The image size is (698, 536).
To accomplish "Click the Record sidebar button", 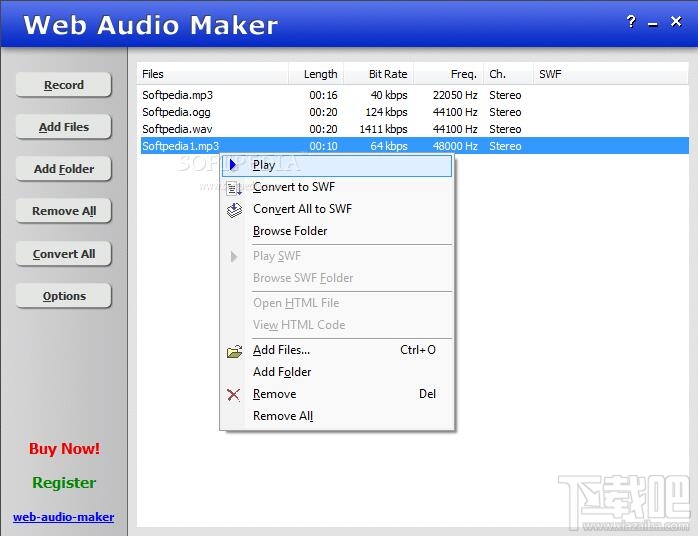I will 64,85.
